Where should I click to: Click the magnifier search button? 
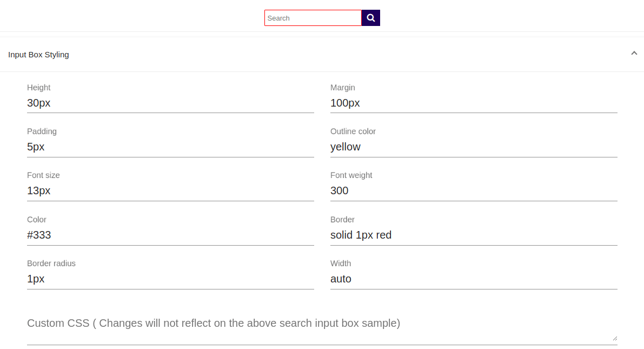pyautogui.click(x=371, y=18)
